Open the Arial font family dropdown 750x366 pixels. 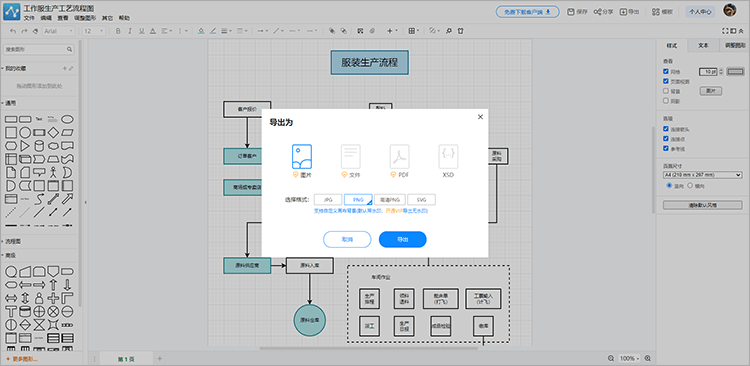tap(59, 31)
